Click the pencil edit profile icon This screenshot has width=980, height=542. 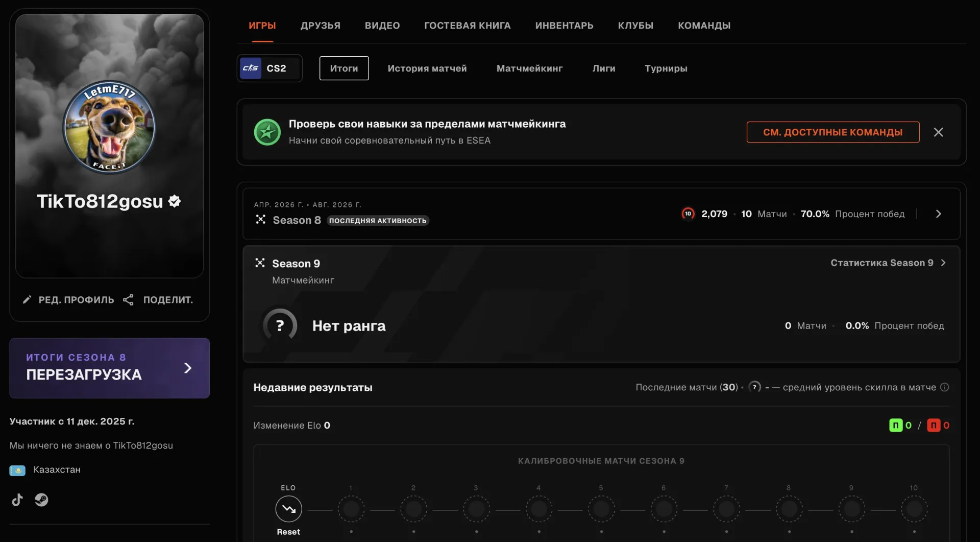pyautogui.click(x=27, y=300)
